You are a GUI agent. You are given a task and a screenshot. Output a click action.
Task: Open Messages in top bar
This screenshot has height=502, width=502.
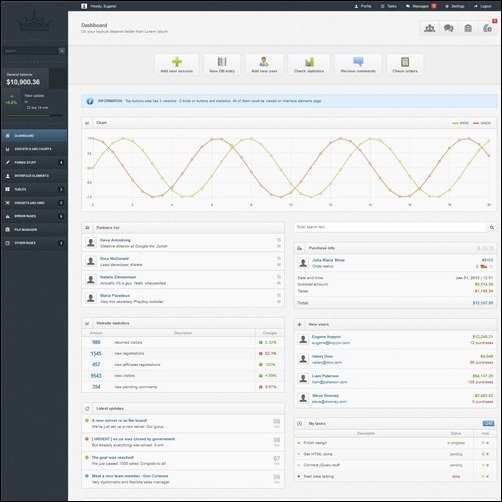pos(421,6)
